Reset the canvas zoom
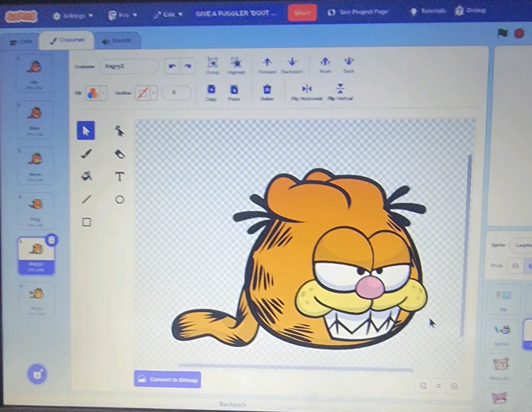Image resolution: width=532 pixels, height=412 pixels. 439,386
